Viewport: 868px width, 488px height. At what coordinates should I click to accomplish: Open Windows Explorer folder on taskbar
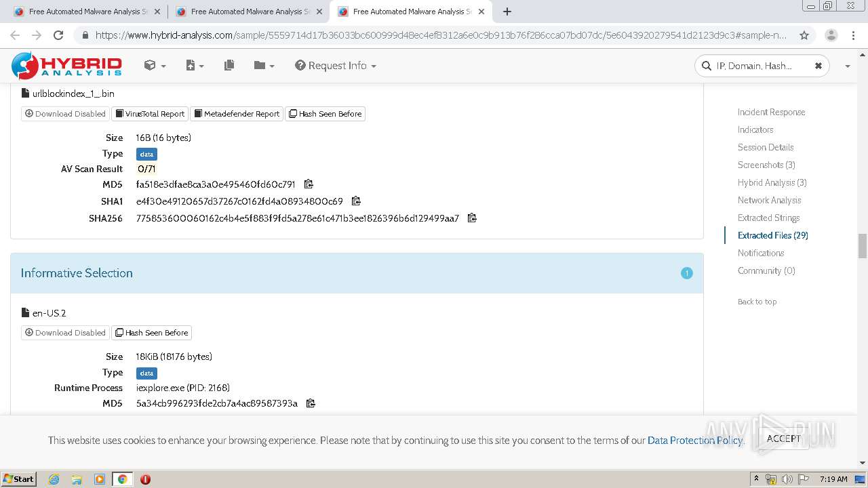coord(77,479)
